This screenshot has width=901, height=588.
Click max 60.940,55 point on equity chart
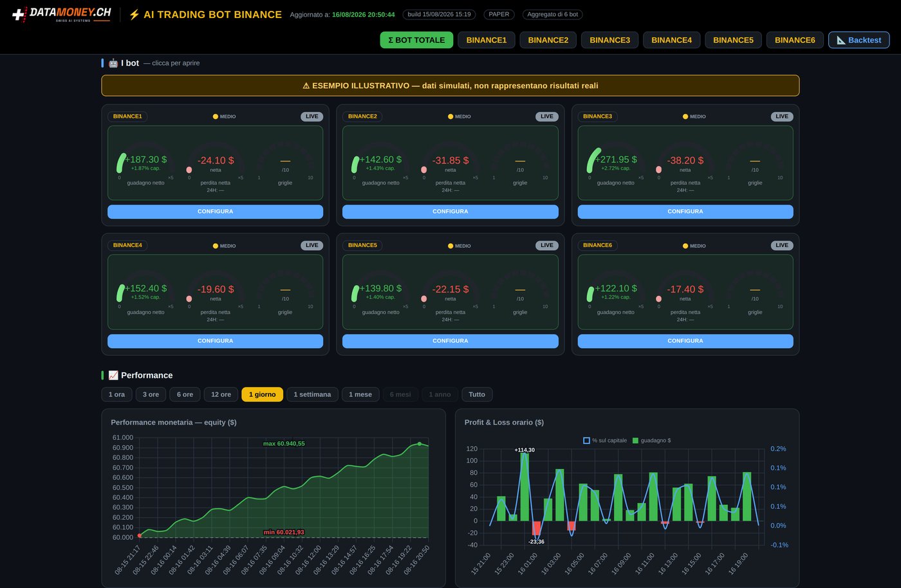(420, 444)
